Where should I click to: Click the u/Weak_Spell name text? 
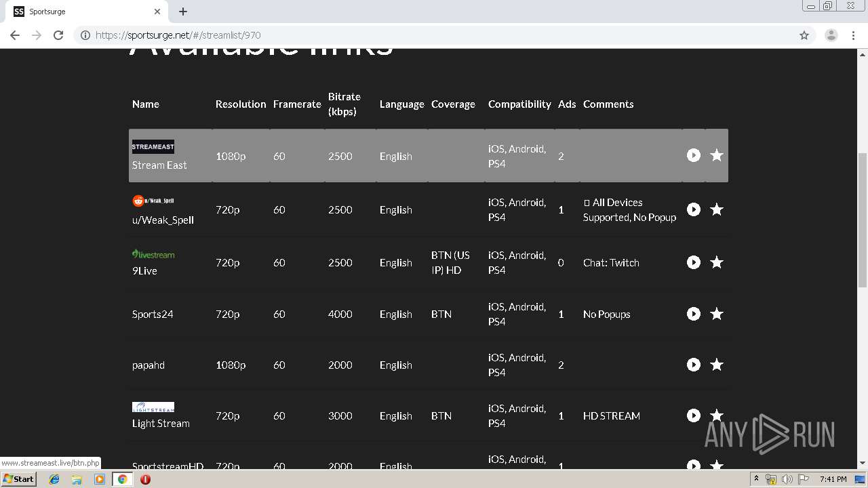click(163, 220)
